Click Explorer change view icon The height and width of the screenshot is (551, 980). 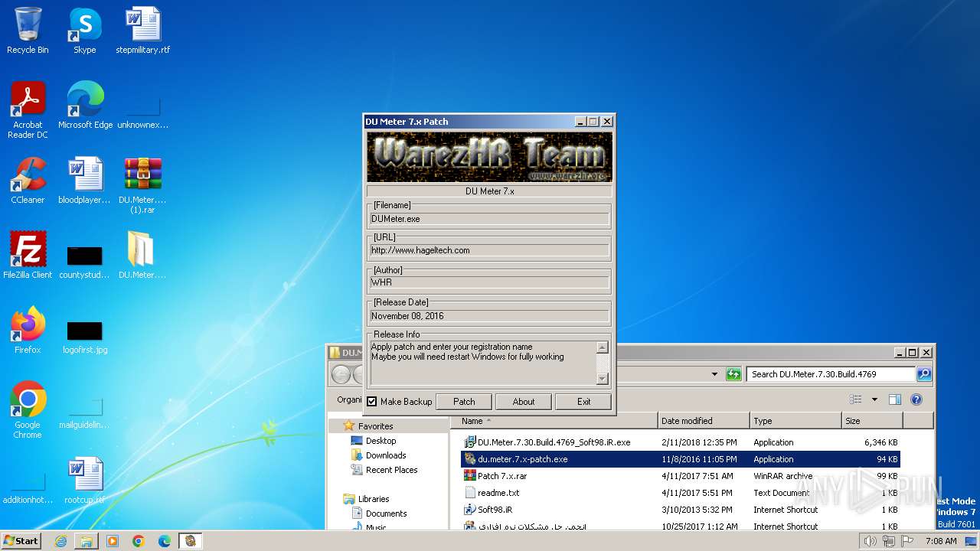coord(856,399)
